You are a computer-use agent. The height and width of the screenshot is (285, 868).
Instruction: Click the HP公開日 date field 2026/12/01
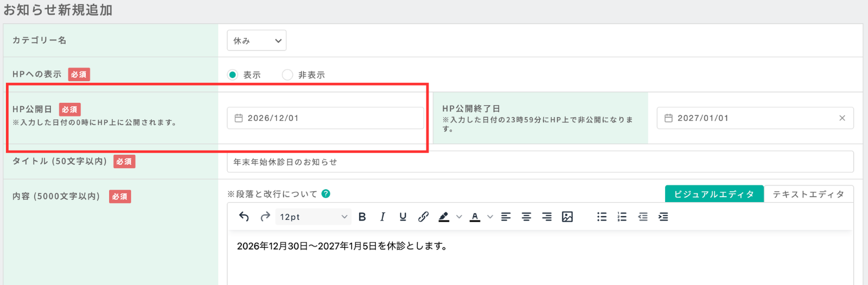coord(325,118)
